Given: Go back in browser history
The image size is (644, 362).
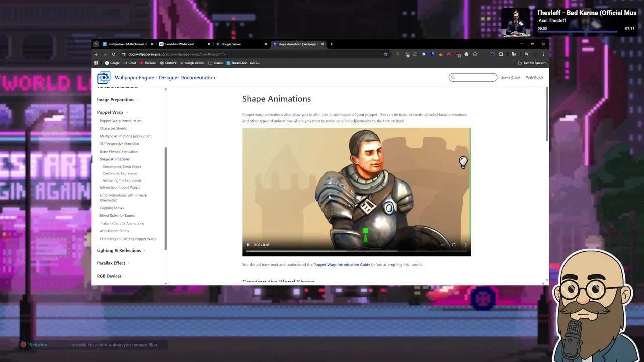Looking at the screenshot, I should (x=97, y=54).
